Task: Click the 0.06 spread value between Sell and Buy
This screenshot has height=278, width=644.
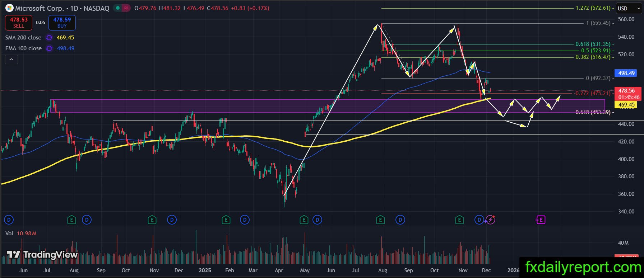Action: click(x=41, y=23)
